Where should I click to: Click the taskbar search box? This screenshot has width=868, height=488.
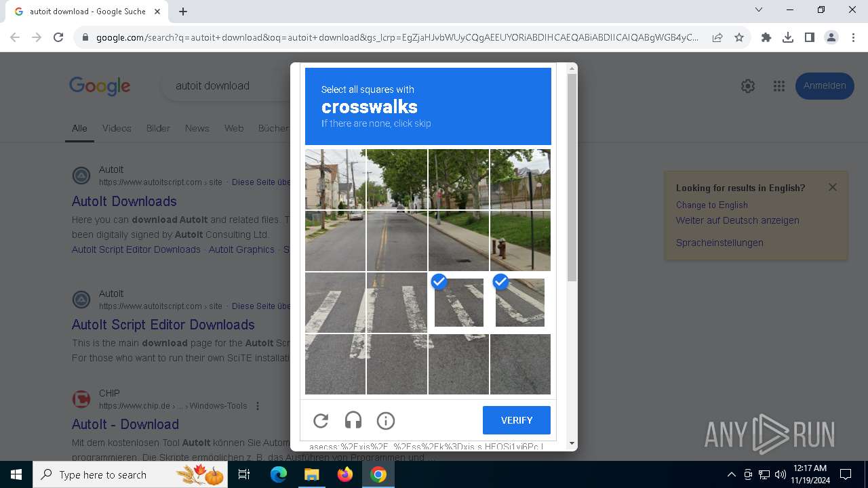pos(132,474)
